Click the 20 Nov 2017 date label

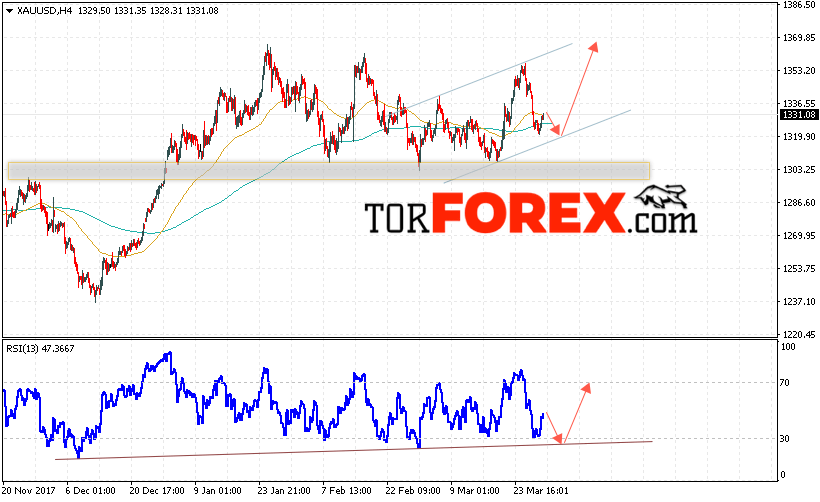[x=29, y=491]
